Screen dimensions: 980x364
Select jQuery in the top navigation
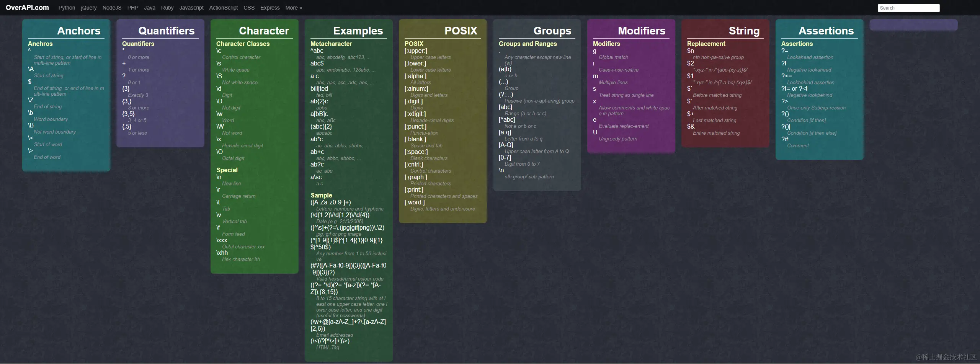[89, 8]
